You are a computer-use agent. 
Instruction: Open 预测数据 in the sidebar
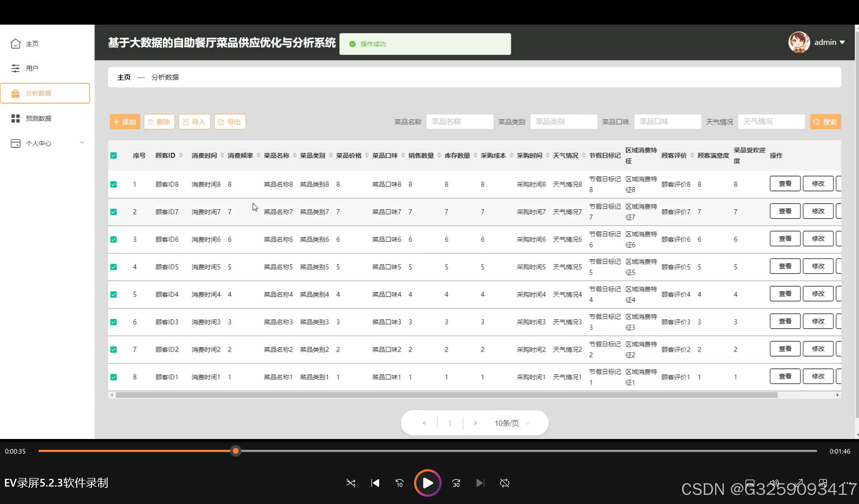[x=38, y=118]
